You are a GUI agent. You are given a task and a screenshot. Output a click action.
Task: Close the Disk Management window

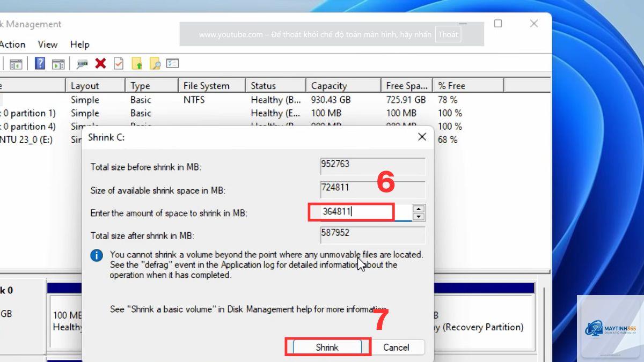point(534,24)
